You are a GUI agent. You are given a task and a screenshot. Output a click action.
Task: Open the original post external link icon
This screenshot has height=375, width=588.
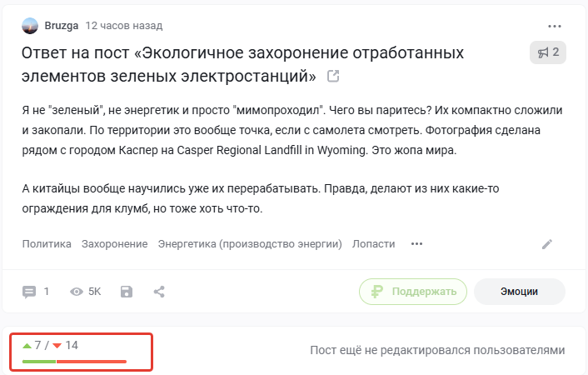333,77
